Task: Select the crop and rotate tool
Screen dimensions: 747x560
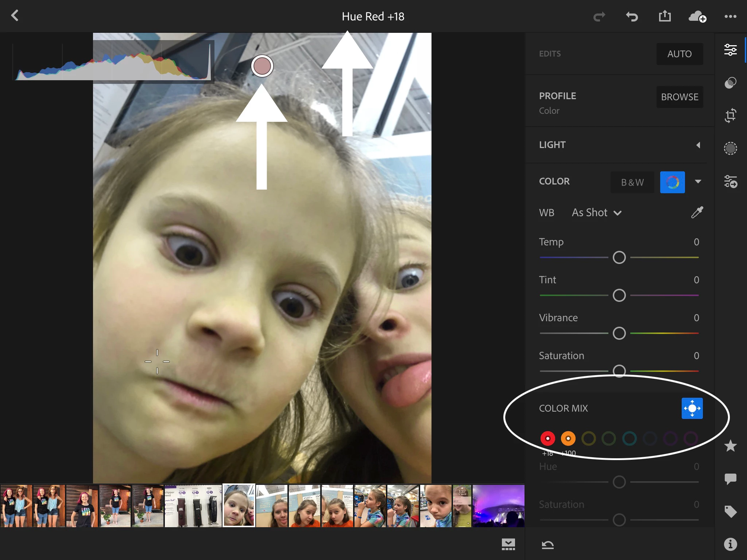Action: 730,116
